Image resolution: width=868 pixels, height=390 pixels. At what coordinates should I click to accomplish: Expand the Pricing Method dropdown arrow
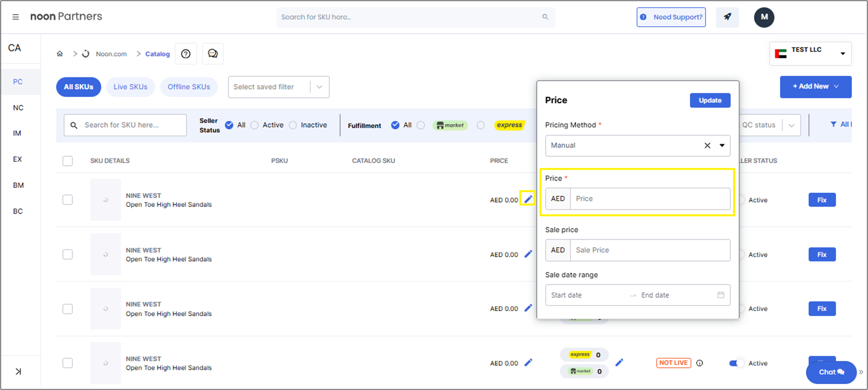click(x=722, y=145)
